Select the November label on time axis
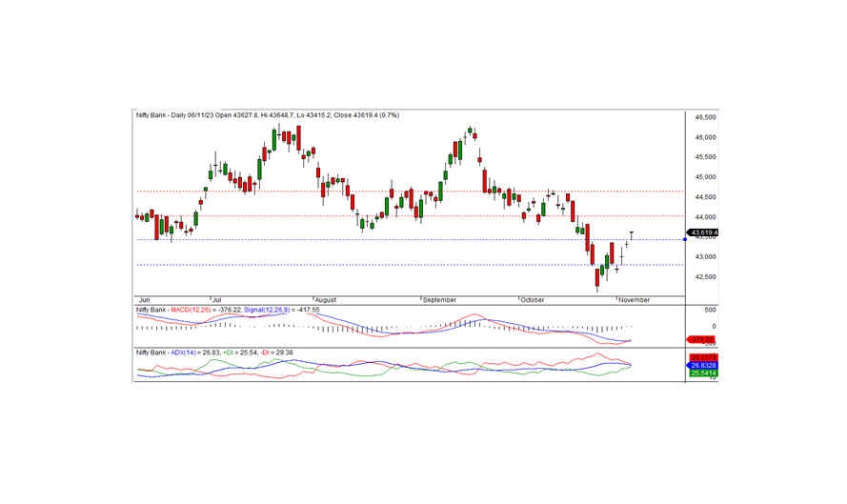Viewport: 847px width, 504px height. pyautogui.click(x=635, y=299)
